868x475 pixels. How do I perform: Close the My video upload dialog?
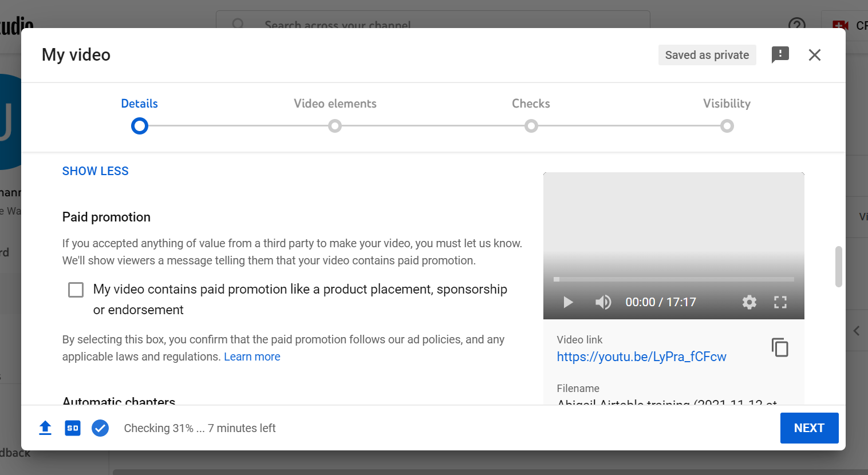pyautogui.click(x=814, y=55)
